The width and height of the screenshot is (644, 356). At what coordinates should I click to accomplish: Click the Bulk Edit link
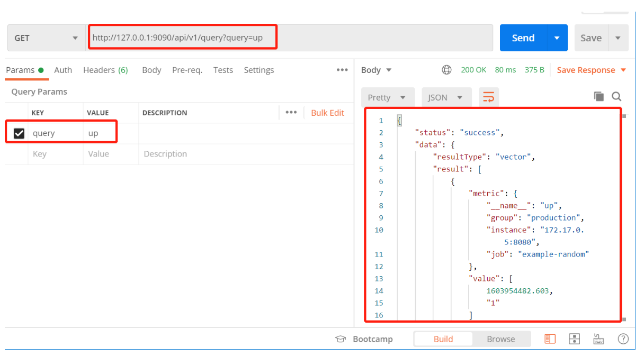327,113
